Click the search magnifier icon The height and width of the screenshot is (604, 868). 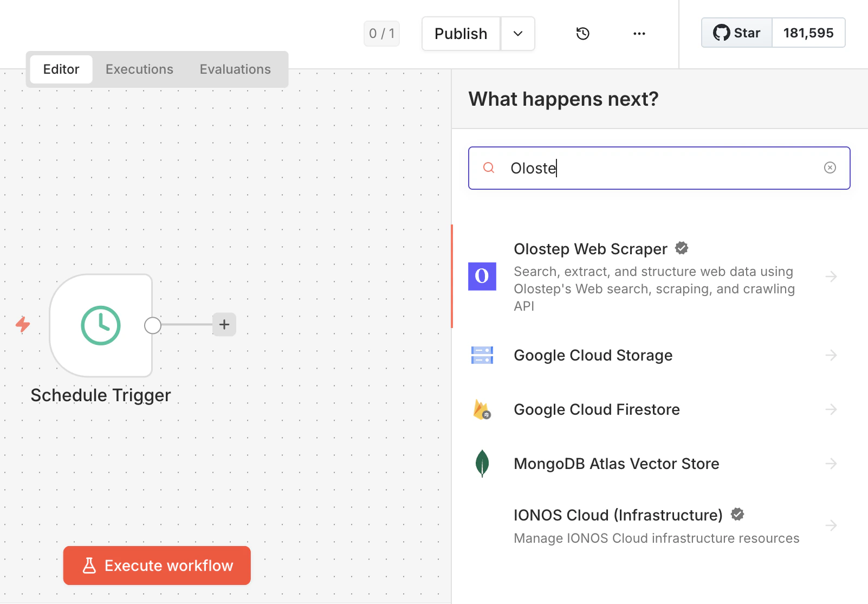(x=489, y=168)
